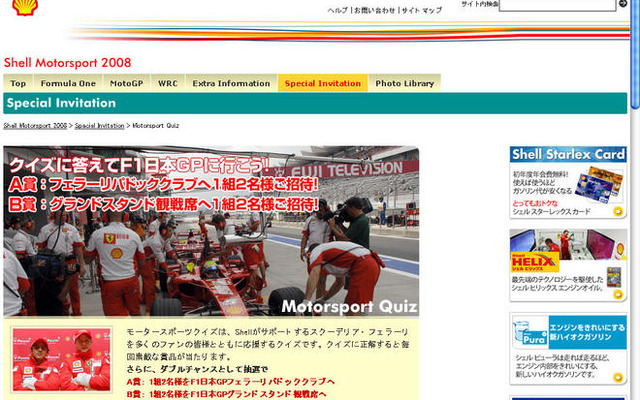Click the Shell Helix logo icon
The width and height of the screenshot is (640, 400).
(x=535, y=262)
